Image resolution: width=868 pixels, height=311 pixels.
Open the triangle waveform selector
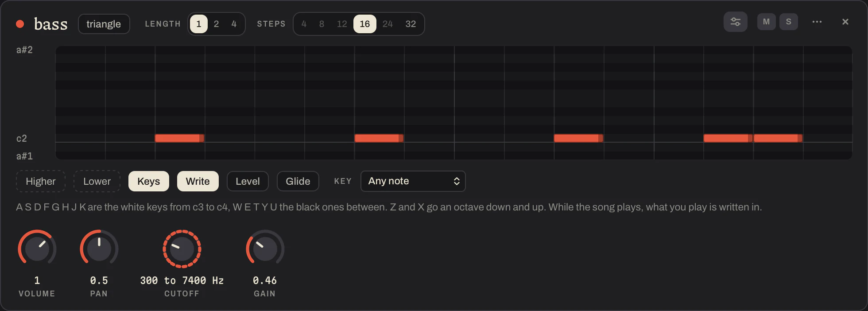click(x=104, y=24)
